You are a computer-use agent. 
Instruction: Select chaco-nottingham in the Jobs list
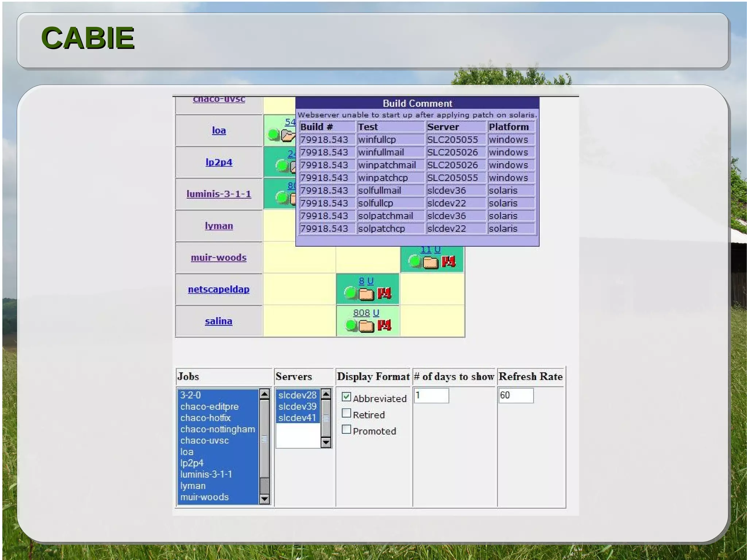tap(217, 429)
